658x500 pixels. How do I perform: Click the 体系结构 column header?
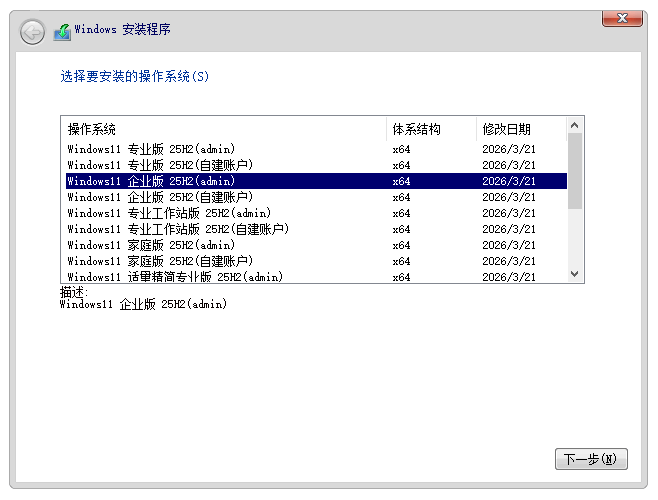(431, 129)
